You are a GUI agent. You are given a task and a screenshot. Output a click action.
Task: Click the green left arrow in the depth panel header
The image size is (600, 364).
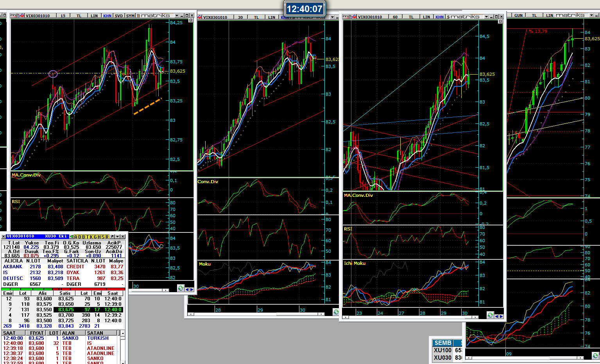click(72, 237)
